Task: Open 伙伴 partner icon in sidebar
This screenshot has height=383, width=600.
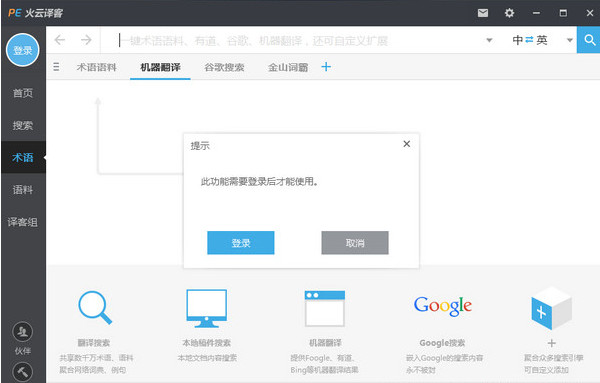Action: pos(23,332)
